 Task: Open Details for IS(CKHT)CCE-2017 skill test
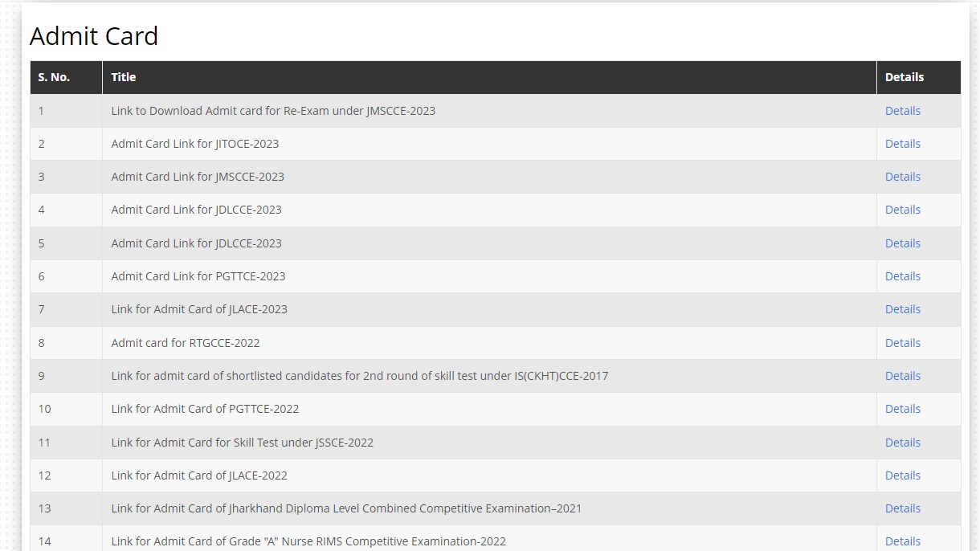(x=902, y=376)
